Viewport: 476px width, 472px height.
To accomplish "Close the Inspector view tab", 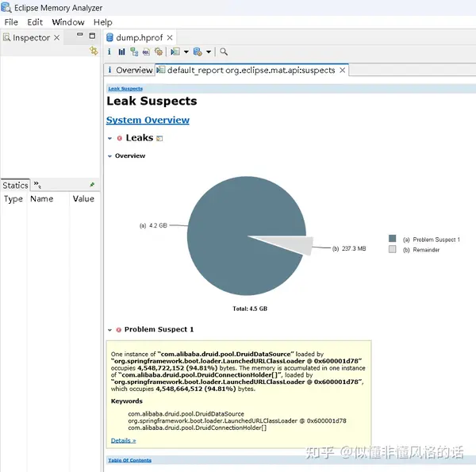I will [57, 37].
